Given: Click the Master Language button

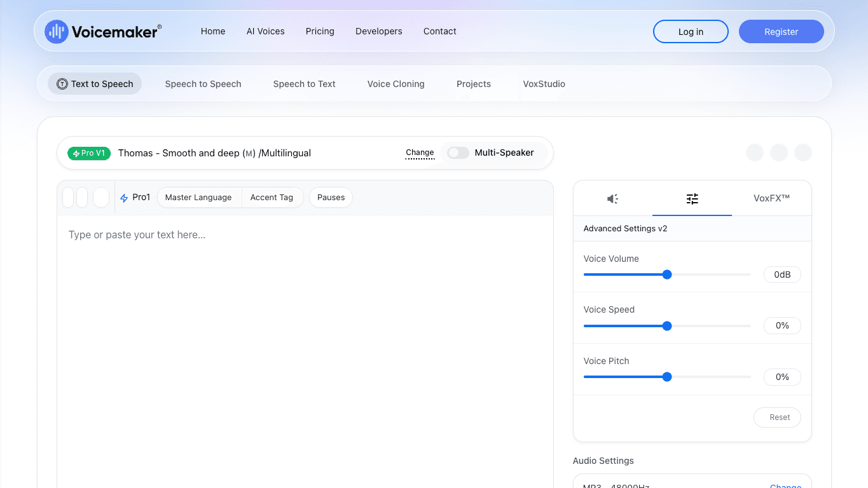Looking at the screenshot, I should click(198, 198).
